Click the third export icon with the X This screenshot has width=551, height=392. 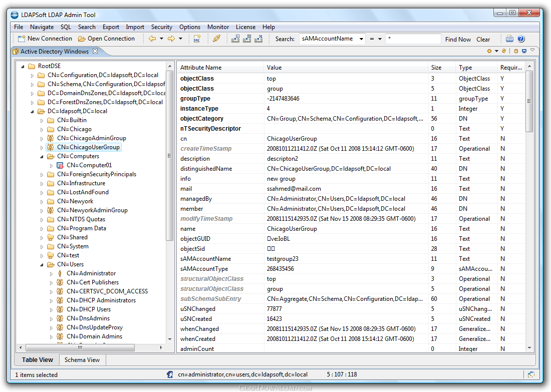[x=258, y=39]
